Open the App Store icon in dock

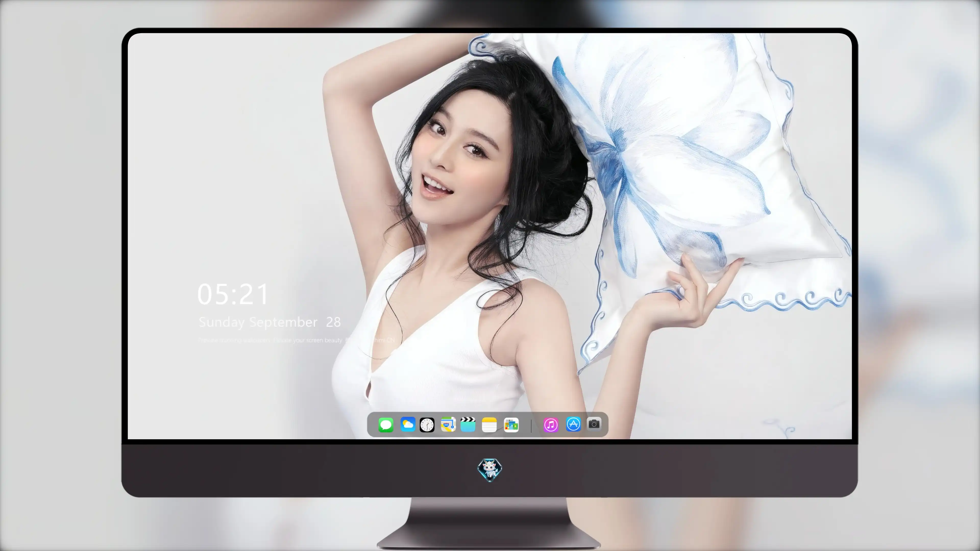(x=573, y=424)
